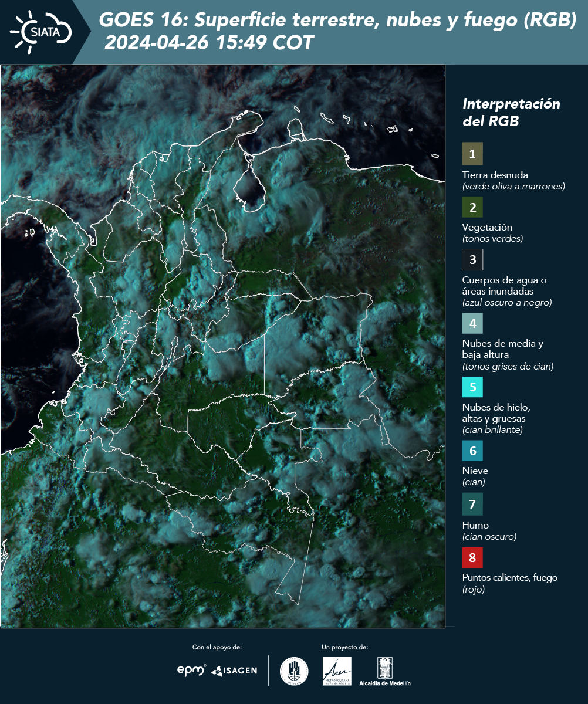This screenshot has width=588, height=704.
Task: Click the "(azul oscuro a negro)" description
Action: [x=507, y=303]
